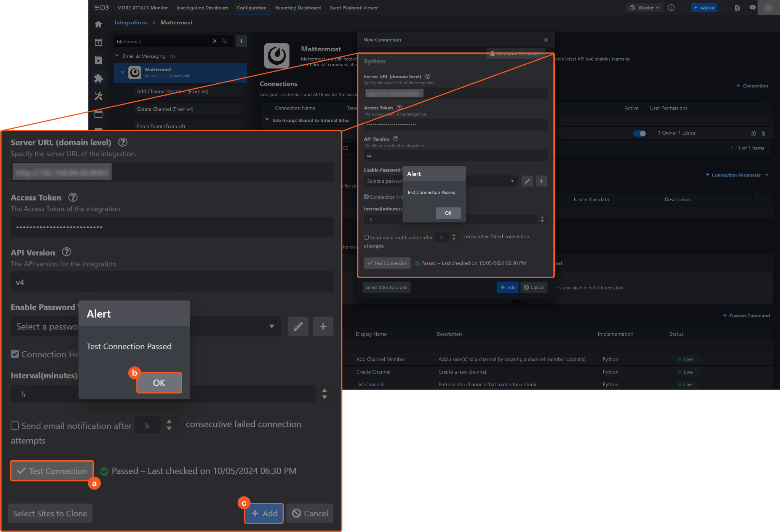Screen dimensions: 780x532
Task: Click the search magnifier in integration search
Action: pos(224,41)
